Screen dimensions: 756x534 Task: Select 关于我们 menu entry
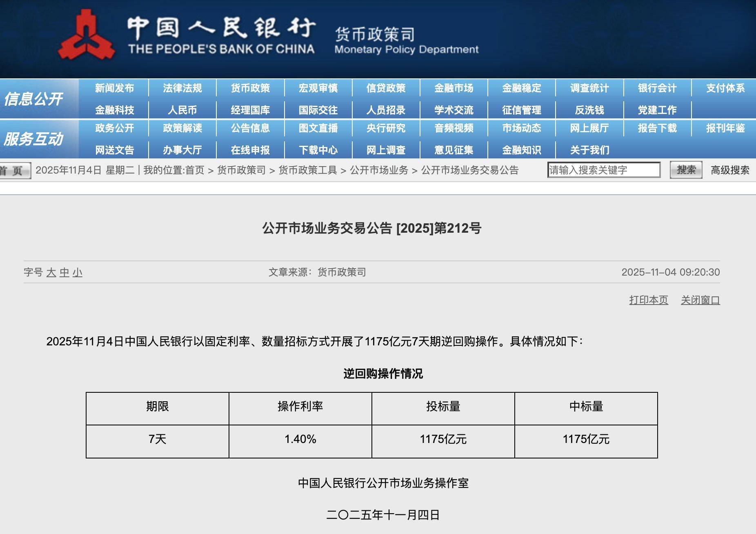[x=589, y=150]
